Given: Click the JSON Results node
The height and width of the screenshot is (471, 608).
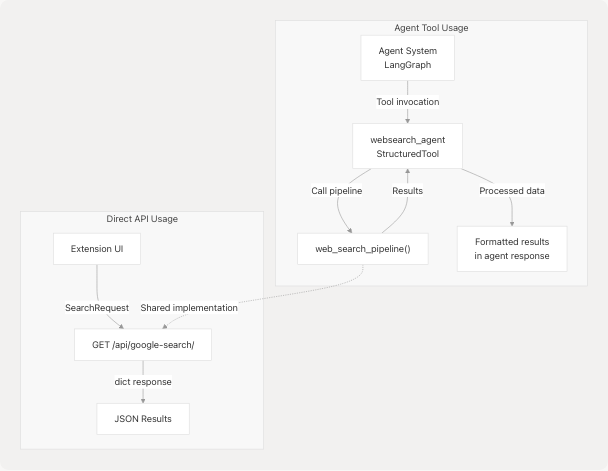Looking at the screenshot, I should click(x=143, y=418).
